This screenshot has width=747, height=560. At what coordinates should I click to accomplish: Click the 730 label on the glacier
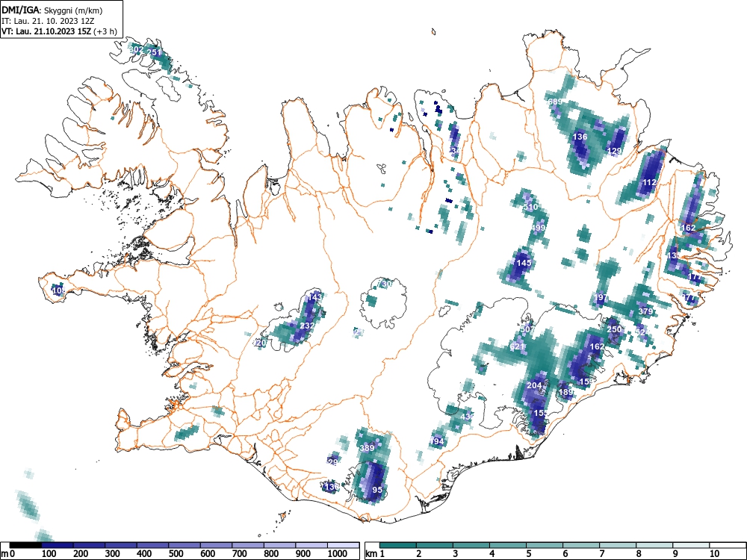[385, 284]
